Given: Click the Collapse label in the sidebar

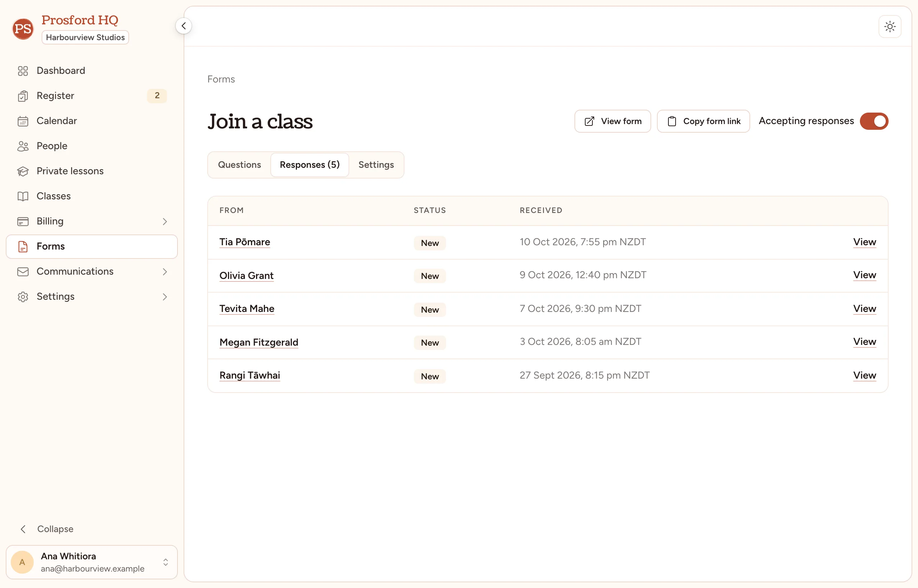Looking at the screenshot, I should [x=55, y=529].
